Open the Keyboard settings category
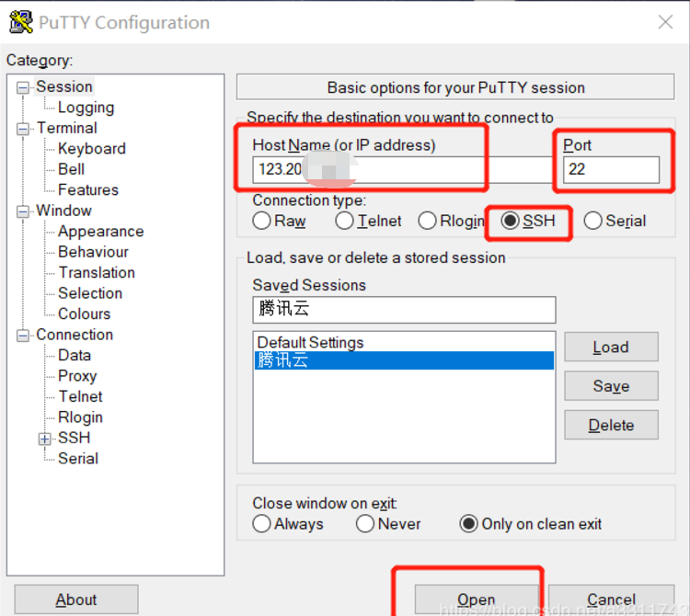This screenshot has width=690, height=616. (x=91, y=149)
